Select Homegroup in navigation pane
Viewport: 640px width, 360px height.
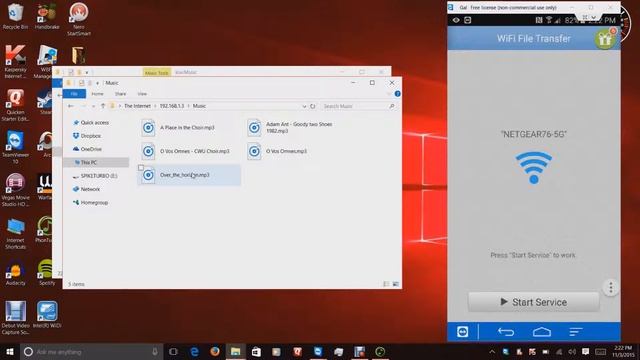(94, 203)
